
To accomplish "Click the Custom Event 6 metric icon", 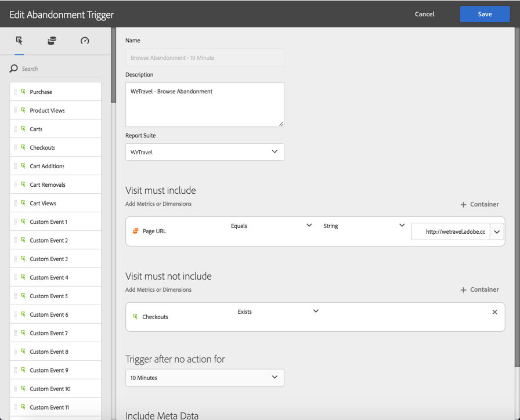I will (23, 314).
